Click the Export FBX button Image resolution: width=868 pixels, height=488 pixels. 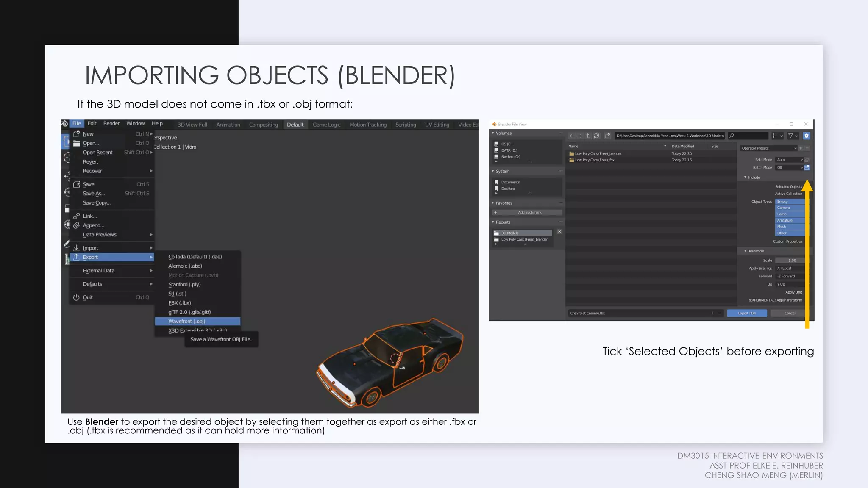coord(747,313)
